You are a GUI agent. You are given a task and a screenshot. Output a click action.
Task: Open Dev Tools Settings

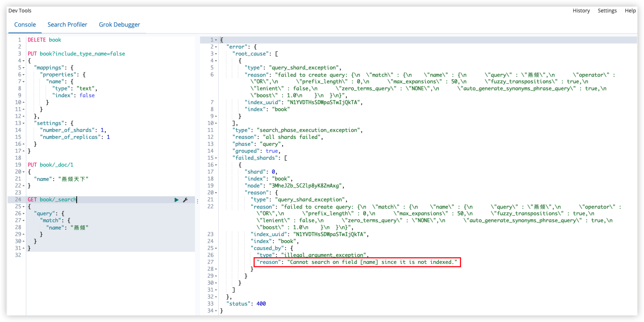tap(607, 11)
